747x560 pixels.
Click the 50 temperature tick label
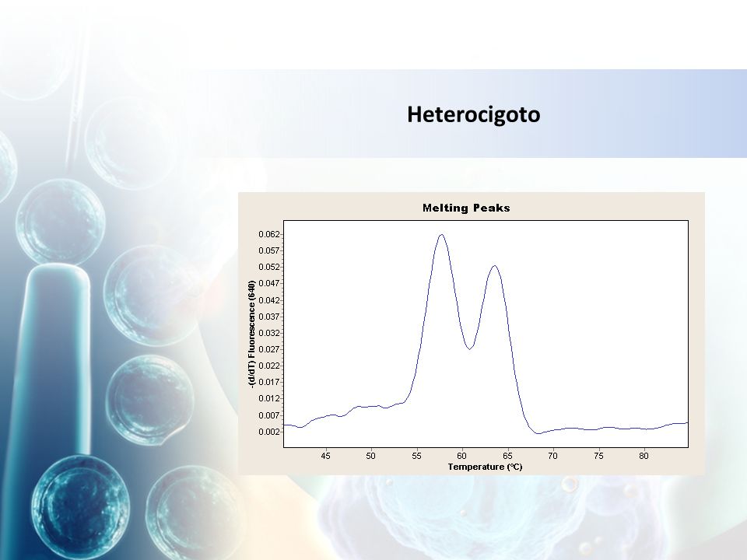(370, 456)
